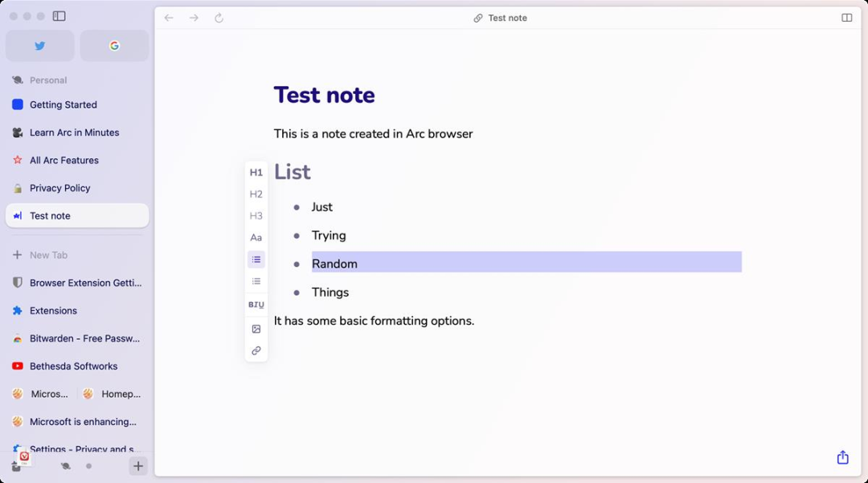Switch to the numbered list format

point(256,281)
